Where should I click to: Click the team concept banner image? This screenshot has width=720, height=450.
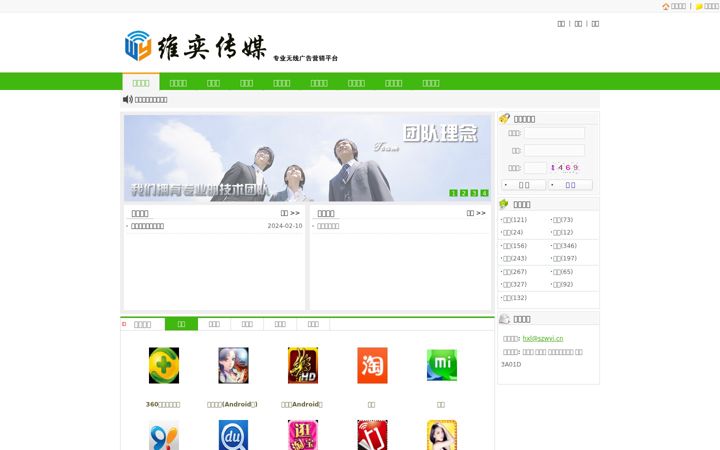coord(307,158)
